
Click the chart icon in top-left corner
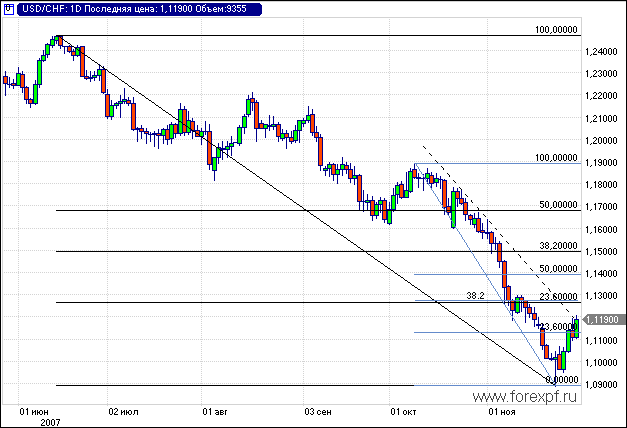[x=8, y=9]
